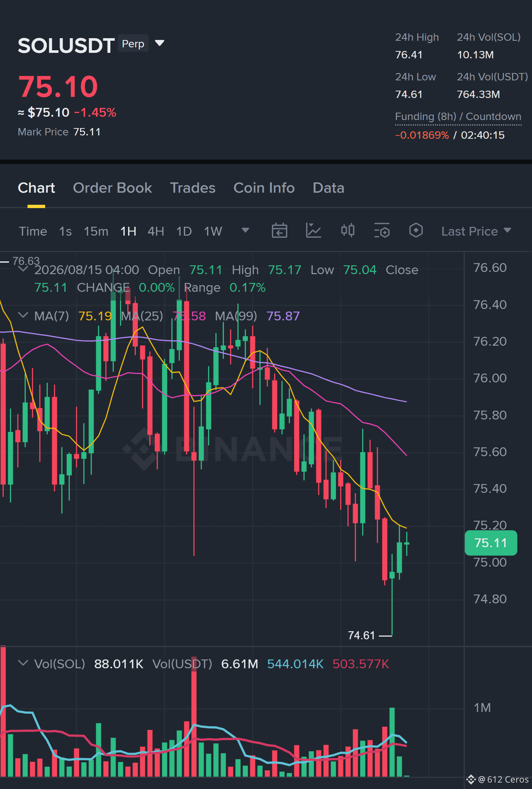Image resolution: width=532 pixels, height=789 pixels.
Task: Select the Time chart mode
Action: (x=33, y=231)
